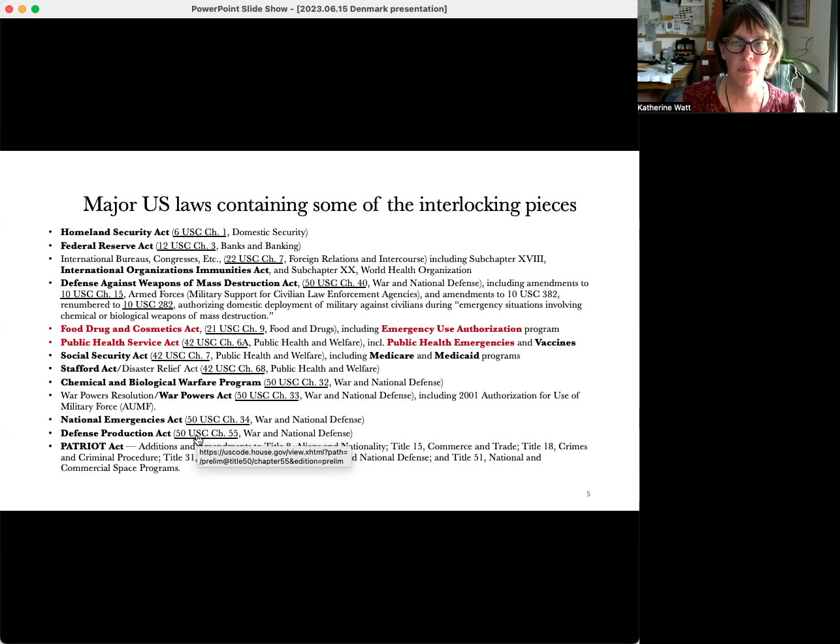
Task: Open the 50 USC Ch. 34 link
Action: pyautogui.click(x=218, y=420)
